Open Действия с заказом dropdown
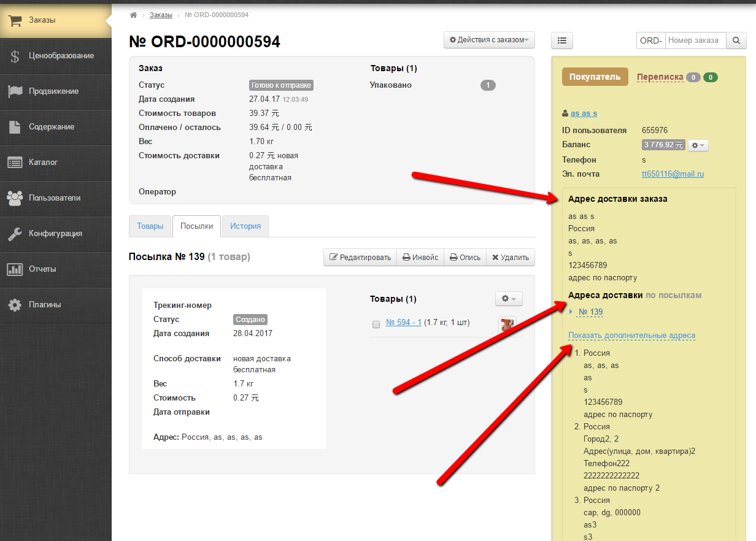Image resolution: width=756 pixels, height=541 pixels. [489, 40]
